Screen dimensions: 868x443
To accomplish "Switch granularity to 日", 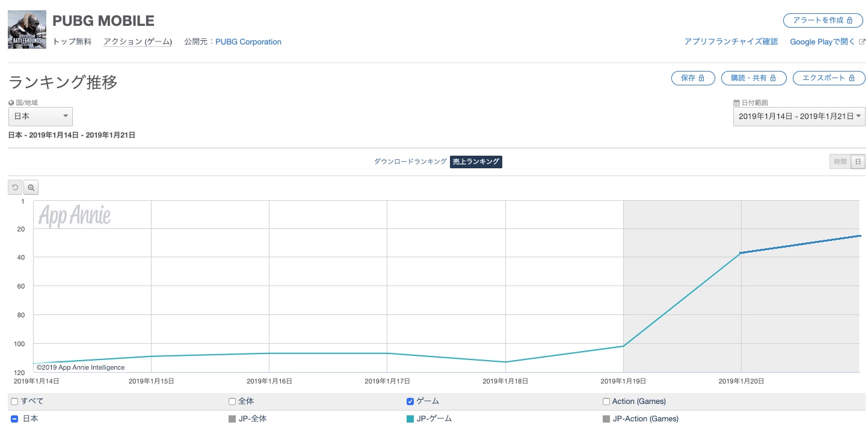I will coord(858,162).
